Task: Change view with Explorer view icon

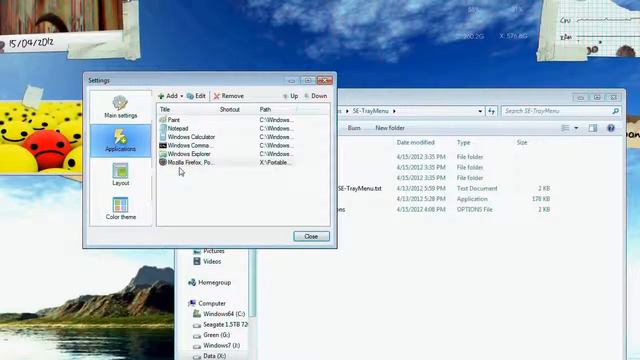Action: coord(565,128)
